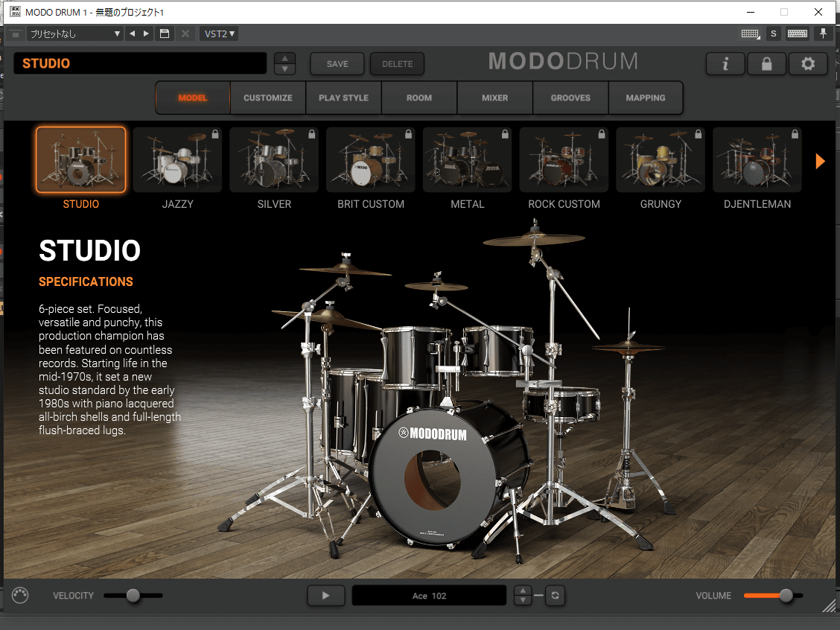
Task: Click the lock icon on DJENTLEMAN kit
Action: pos(795,134)
